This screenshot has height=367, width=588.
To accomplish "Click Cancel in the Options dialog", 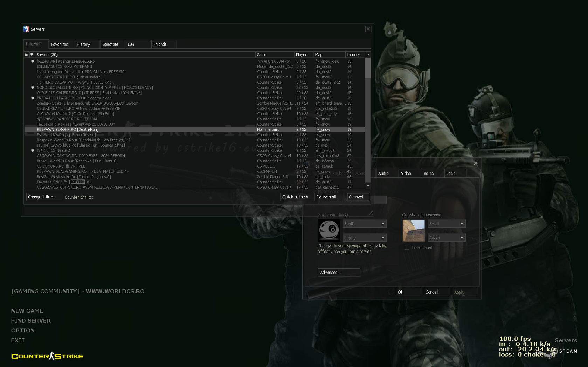I will point(436,292).
